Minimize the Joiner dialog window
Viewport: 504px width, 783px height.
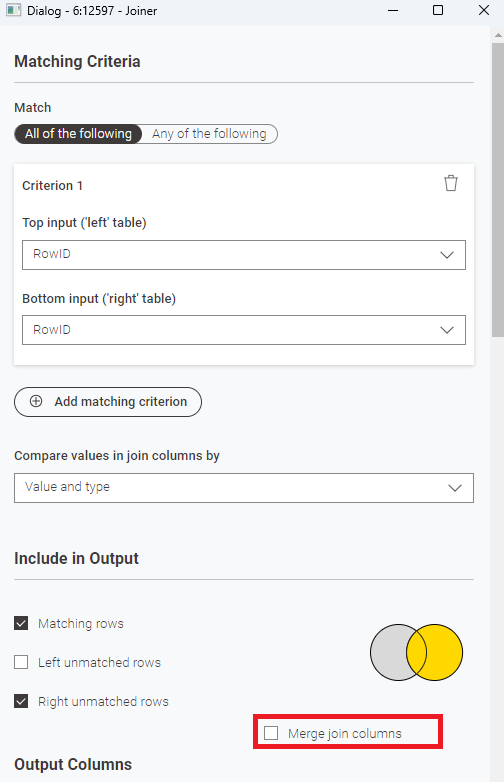coord(393,10)
